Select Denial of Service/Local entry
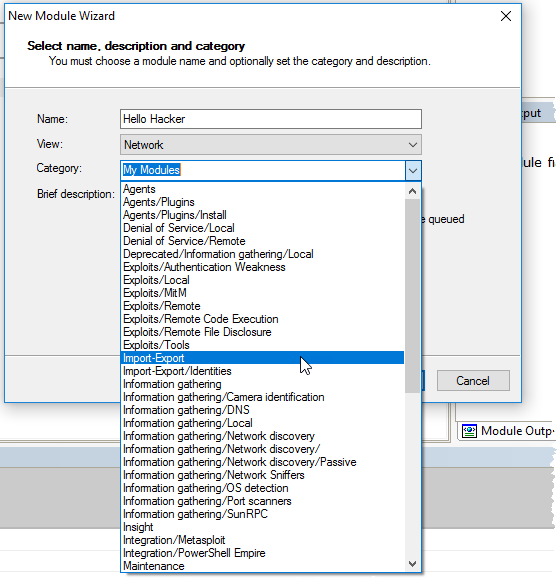The image size is (557, 585). click(x=263, y=228)
